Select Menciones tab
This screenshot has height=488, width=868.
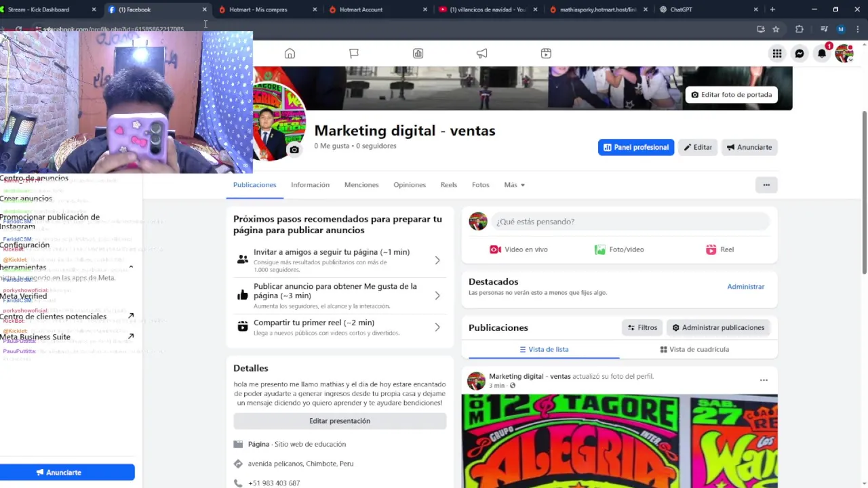click(361, 185)
